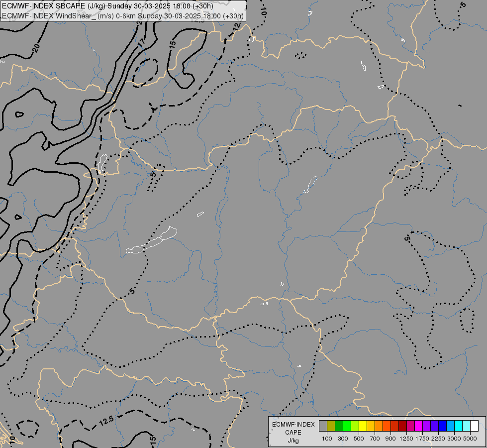The image size is (487, 448).
Task: Click the WindShear 0-6km title line
Action: 123,16
